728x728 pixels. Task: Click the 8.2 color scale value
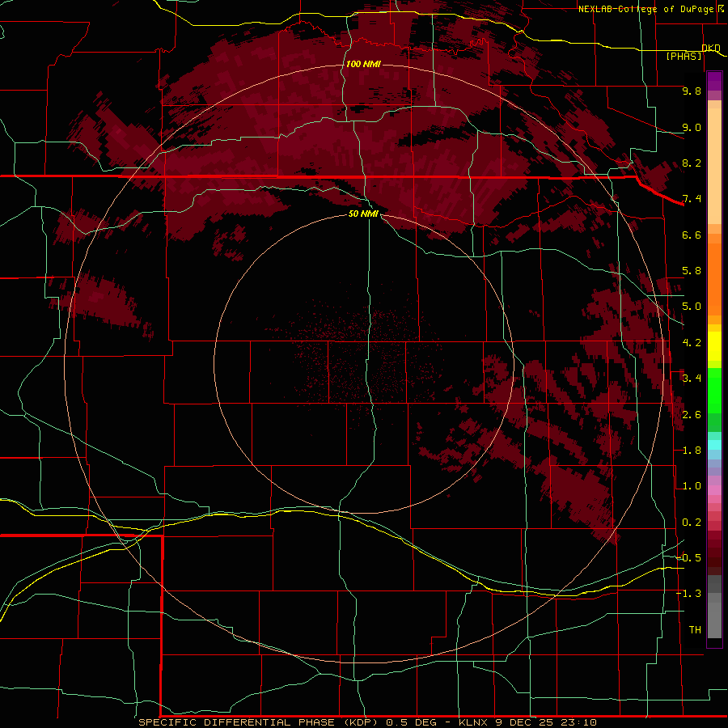(692, 163)
